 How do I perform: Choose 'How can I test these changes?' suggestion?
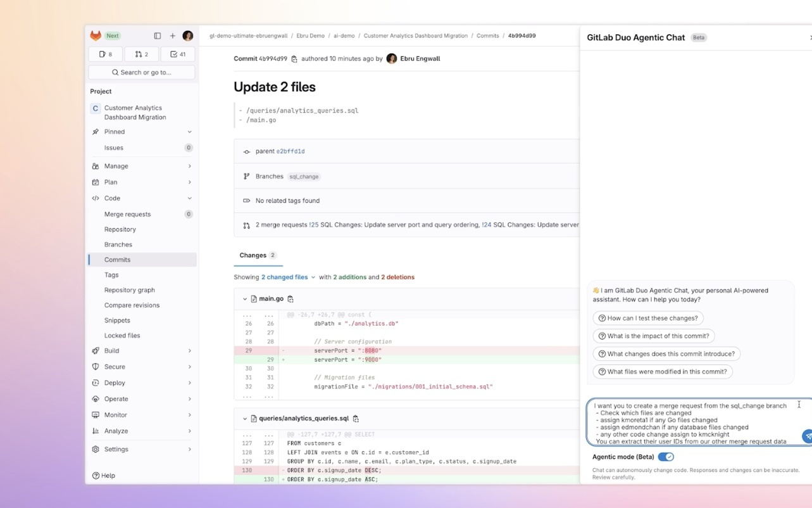point(648,319)
